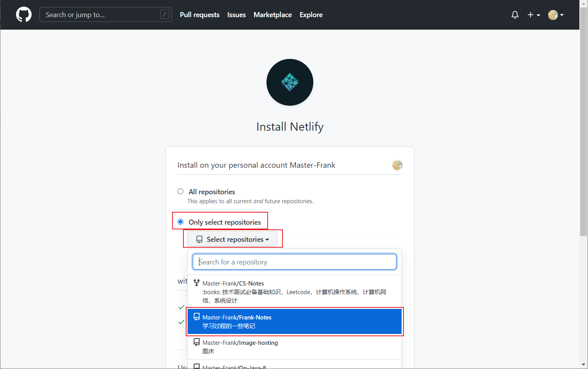Click the Master-Frank account avatar in install card
The image size is (588, 369).
tap(397, 165)
